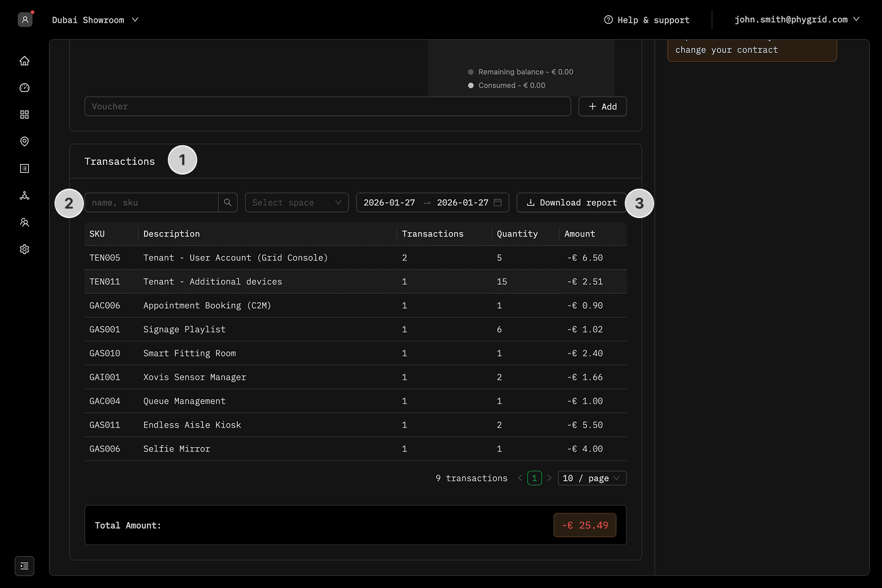Click the Add voucher button
This screenshot has height=588, width=882.
click(602, 107)
